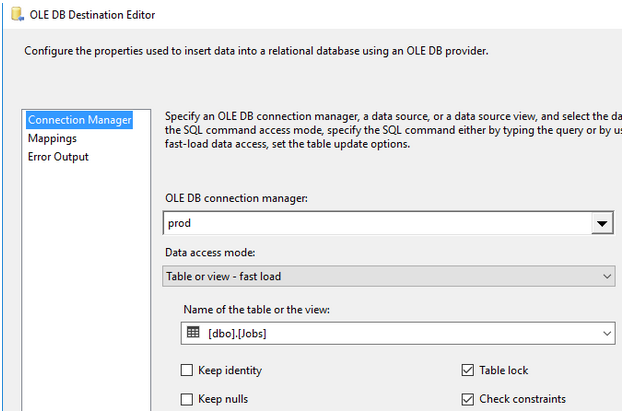Uncheck the Table lock option

pyautogui.click(x=467, y=371)
